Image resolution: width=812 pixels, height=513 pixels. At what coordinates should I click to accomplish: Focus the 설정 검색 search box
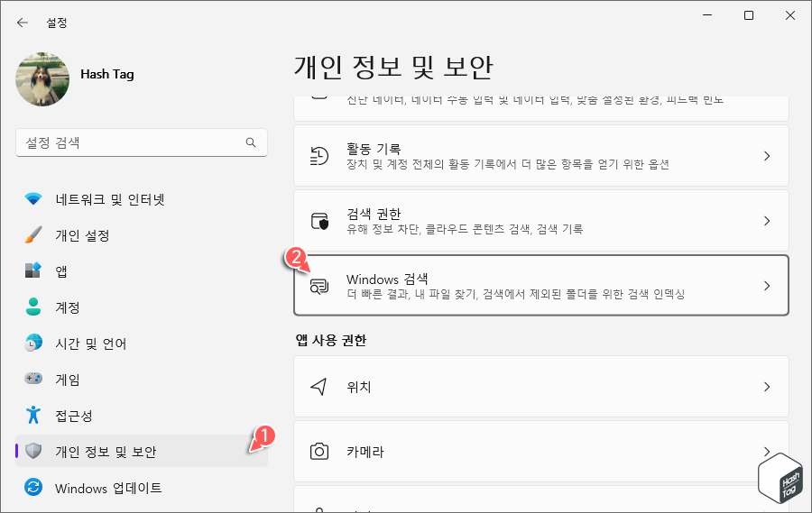[x=142, y=142]
